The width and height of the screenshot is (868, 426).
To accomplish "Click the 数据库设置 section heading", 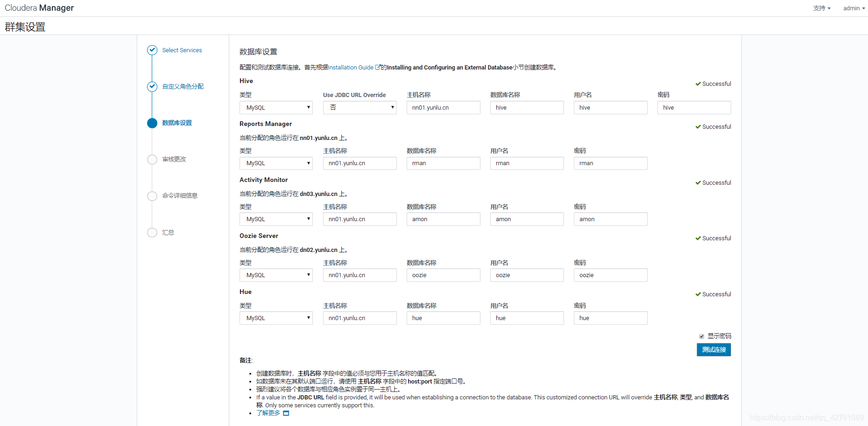I will pyautogui.click(x=258, y=52).
